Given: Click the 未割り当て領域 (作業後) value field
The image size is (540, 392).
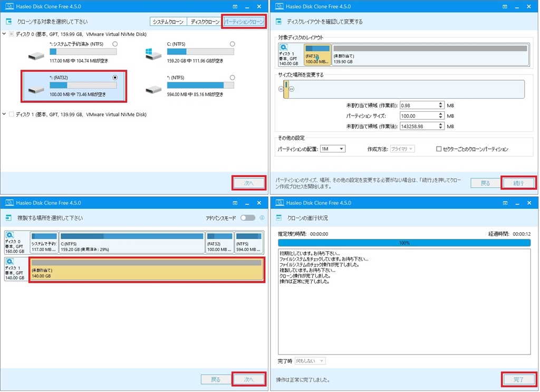Looking at the screenshot, I should [419, 127].
